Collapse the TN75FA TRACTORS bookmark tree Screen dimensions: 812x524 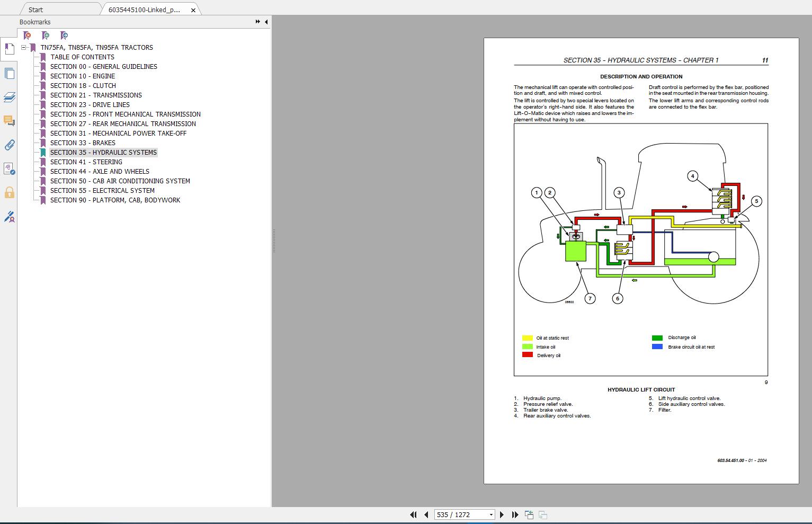[24, 47]
